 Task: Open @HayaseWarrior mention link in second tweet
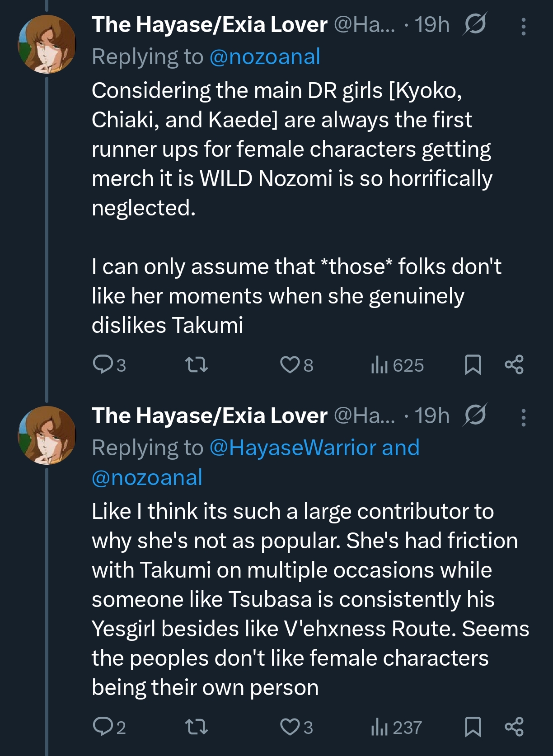293,448
